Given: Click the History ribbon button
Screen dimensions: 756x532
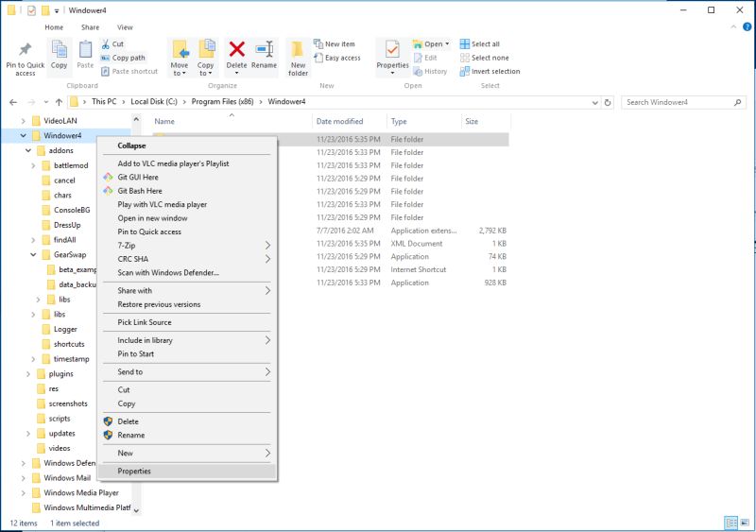Looking at the screenshot, I should tap(430, 72).
